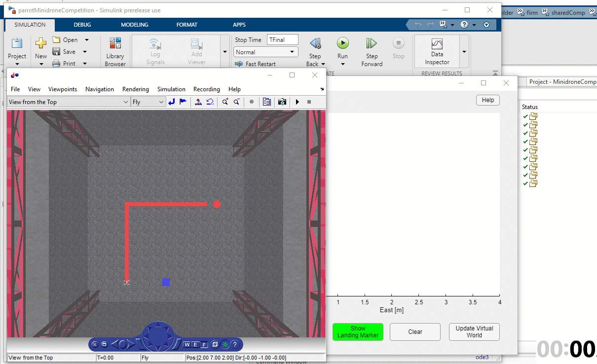Viewport: 597px width, 364px height.
Task: Switch to the DEBUG ribbon tab
Action: [82, 25]
